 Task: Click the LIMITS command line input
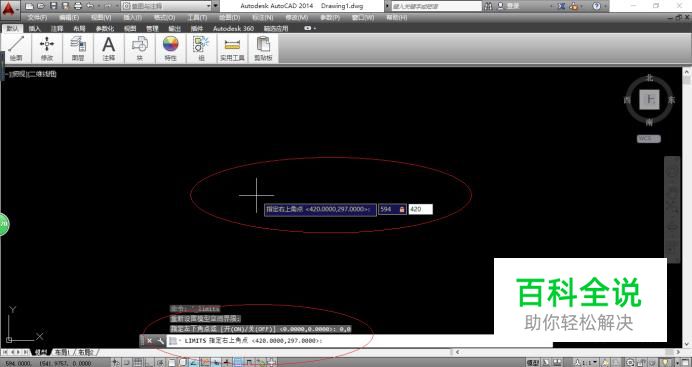point(353,341)
